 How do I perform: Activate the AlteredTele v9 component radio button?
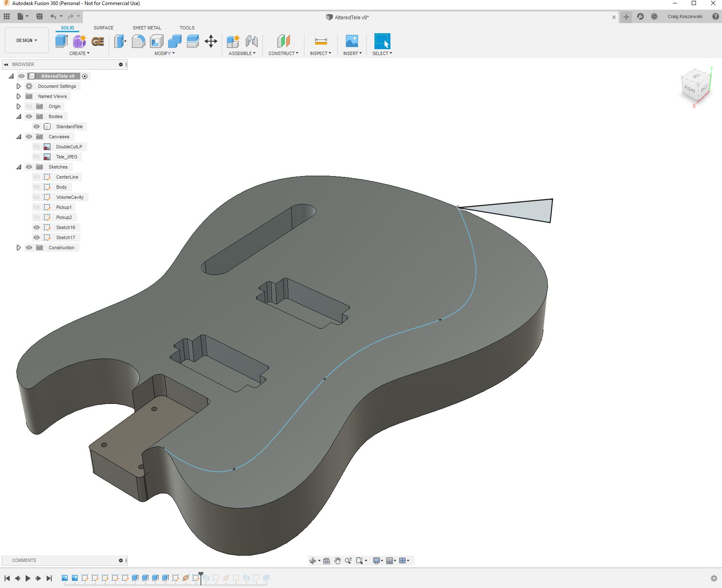pyautogui.click(x=85, y=76)
